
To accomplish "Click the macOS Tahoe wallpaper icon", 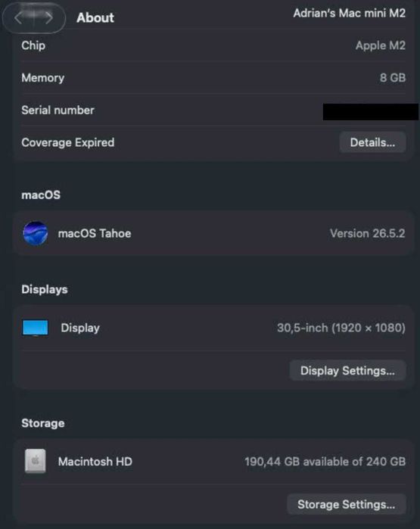I will coord(35,233).
